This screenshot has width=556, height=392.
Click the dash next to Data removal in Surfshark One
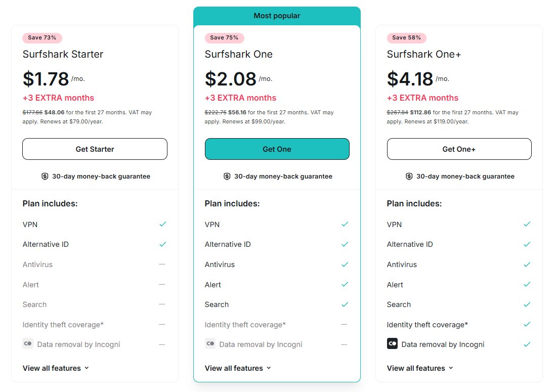pos(345,344)
